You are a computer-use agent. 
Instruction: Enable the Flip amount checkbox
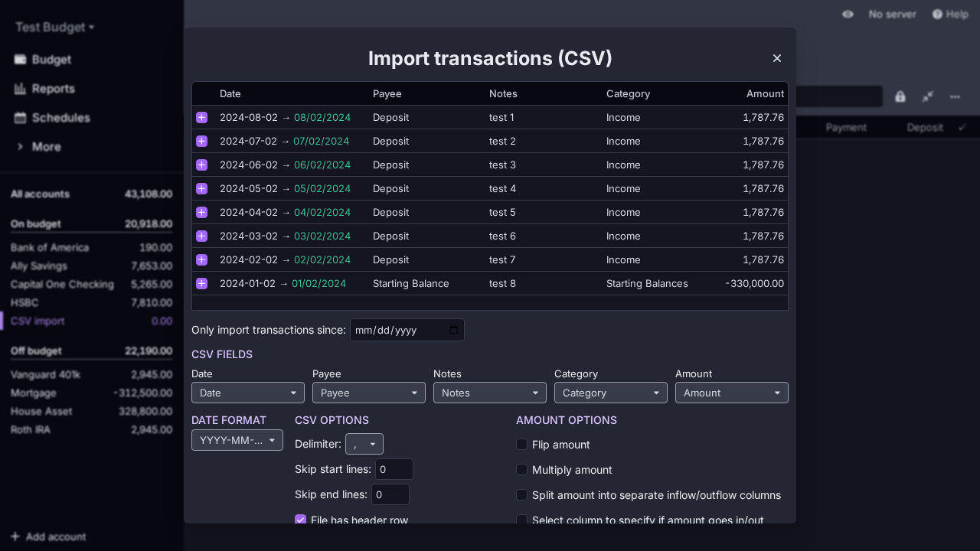[x=521, y=445]
